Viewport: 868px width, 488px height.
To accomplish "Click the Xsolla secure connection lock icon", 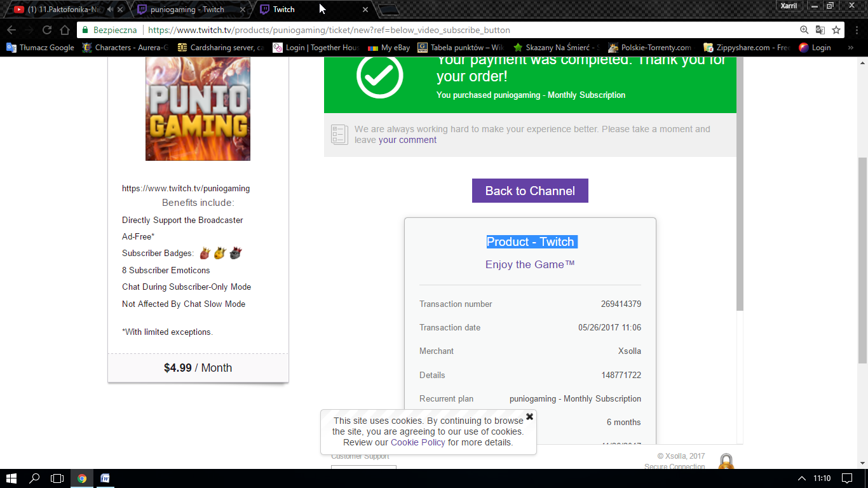I will coord(725,462).
